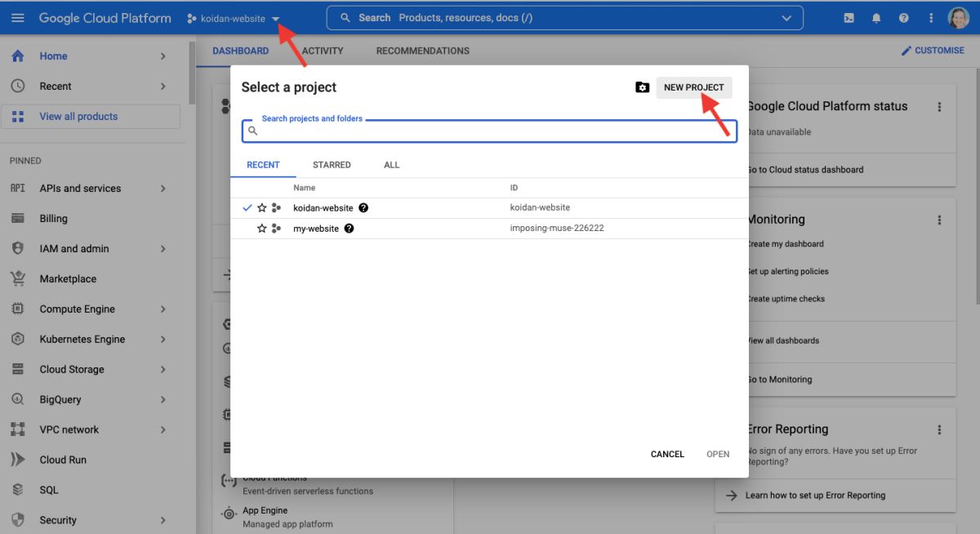
Task: Expand IAM and admin submenu chevron
Action: (163, 249)
